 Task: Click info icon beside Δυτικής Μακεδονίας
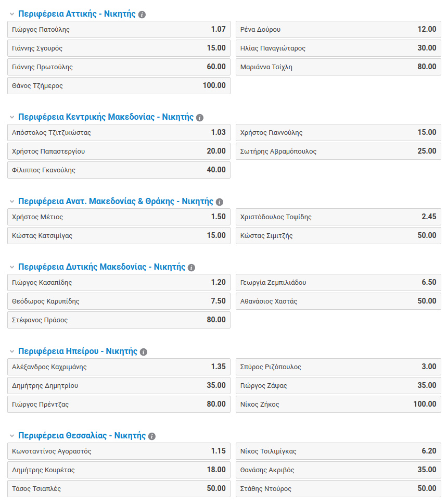coord(191,268)
